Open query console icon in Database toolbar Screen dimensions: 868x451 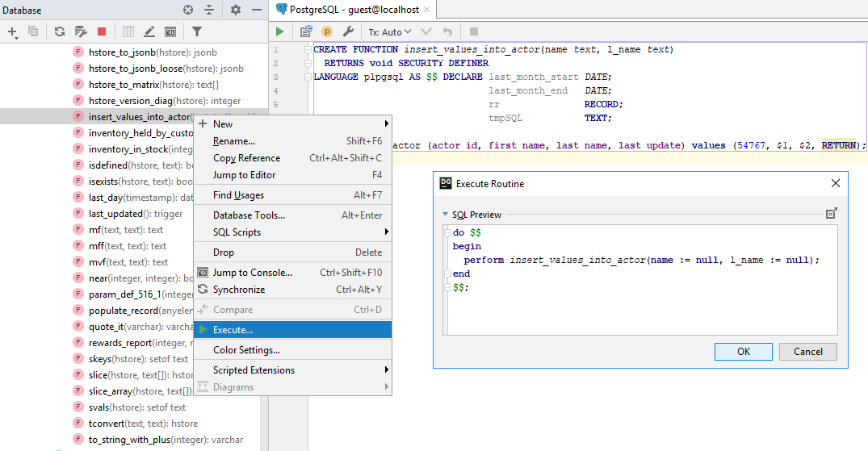[x=170, y=31]
